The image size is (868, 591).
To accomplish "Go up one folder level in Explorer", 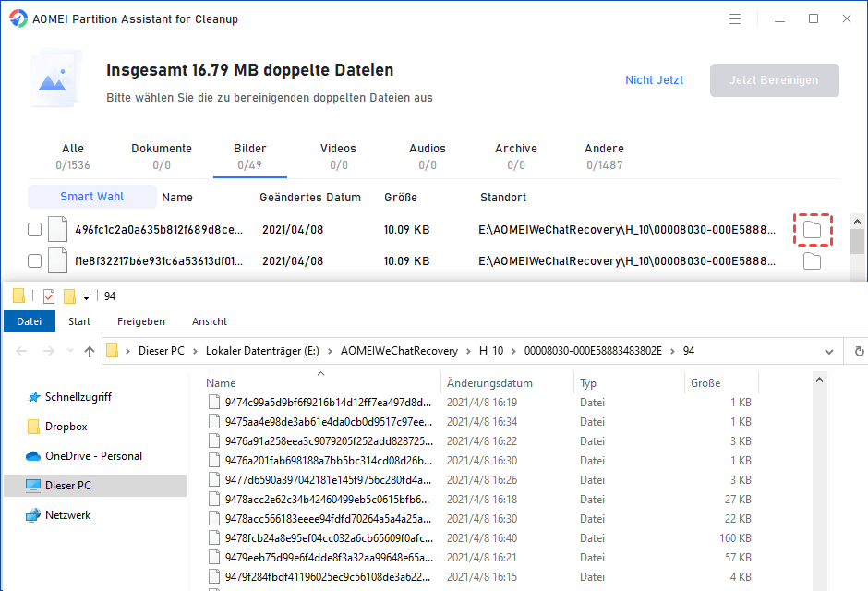I will pyautogui.click(x=90, y=351).
